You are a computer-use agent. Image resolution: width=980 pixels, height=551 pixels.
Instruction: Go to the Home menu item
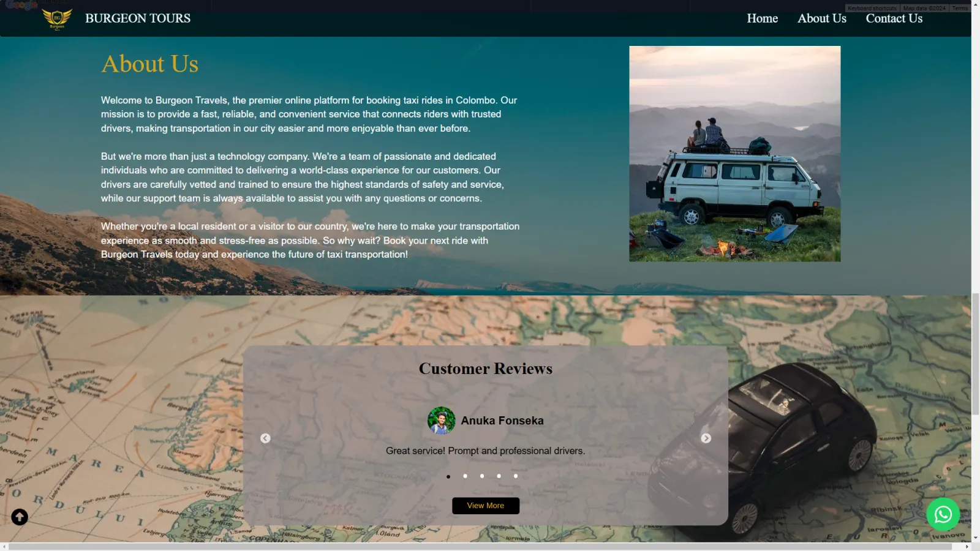(763, 18)
